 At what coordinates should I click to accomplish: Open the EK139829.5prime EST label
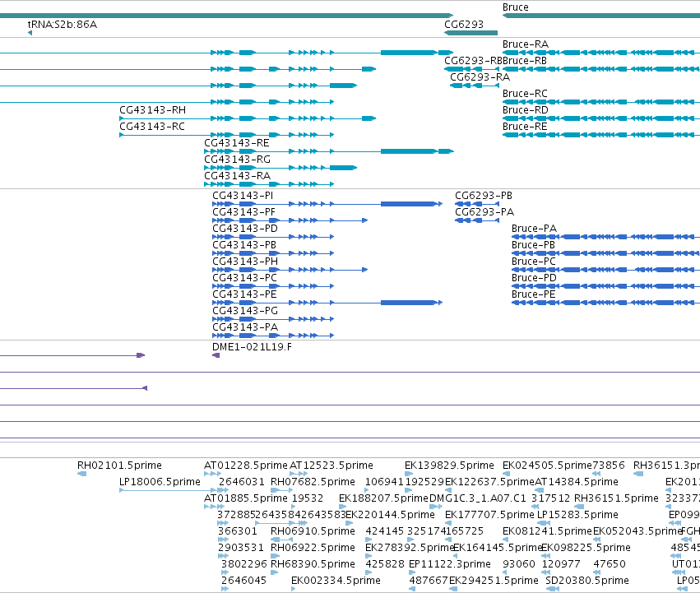pos(450,466)
